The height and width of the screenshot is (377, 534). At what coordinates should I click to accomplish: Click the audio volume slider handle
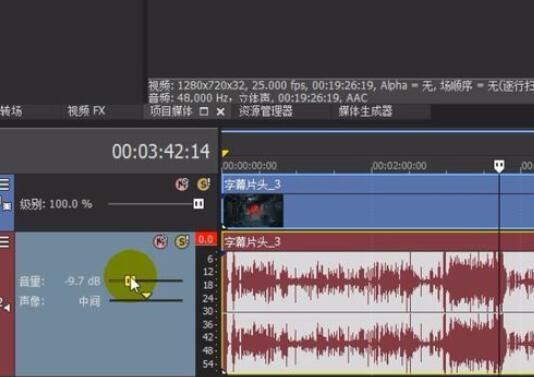pos(129,281)
